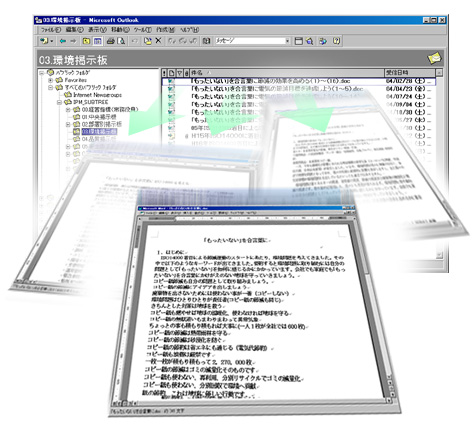Sort by 受信日時 column header
Image resolution: width=475 pixels, height=436 pixels.
409,73
